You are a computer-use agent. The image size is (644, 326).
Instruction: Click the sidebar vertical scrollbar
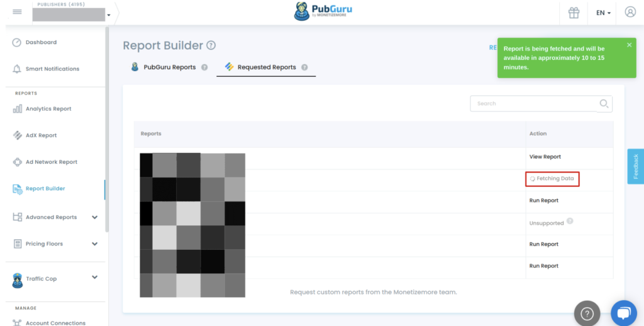pos(107,130)
